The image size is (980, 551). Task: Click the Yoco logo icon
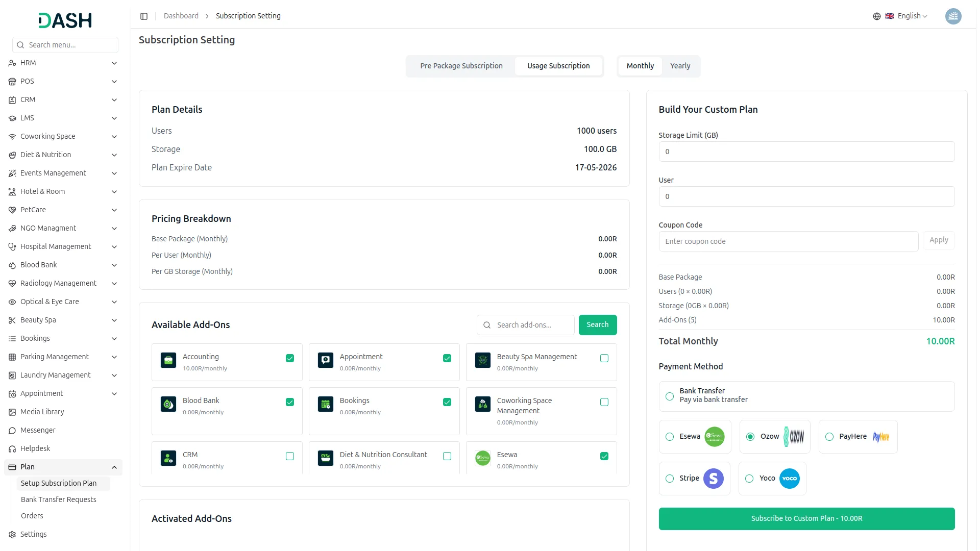click(x=789, y=479)
